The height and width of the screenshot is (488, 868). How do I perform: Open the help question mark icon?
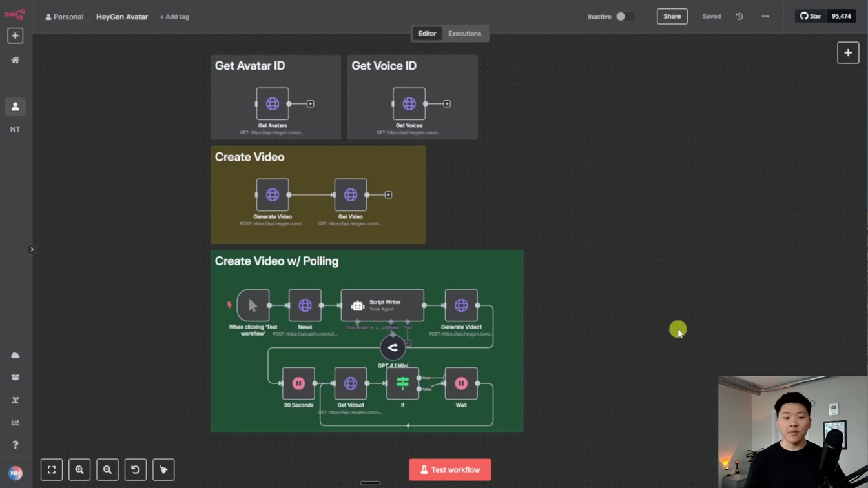tap(15, 445)
